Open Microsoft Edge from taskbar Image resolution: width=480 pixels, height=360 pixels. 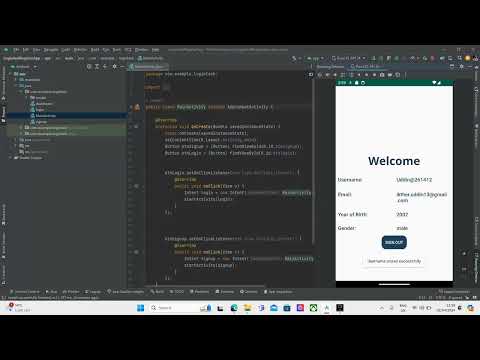click(234, 308)
